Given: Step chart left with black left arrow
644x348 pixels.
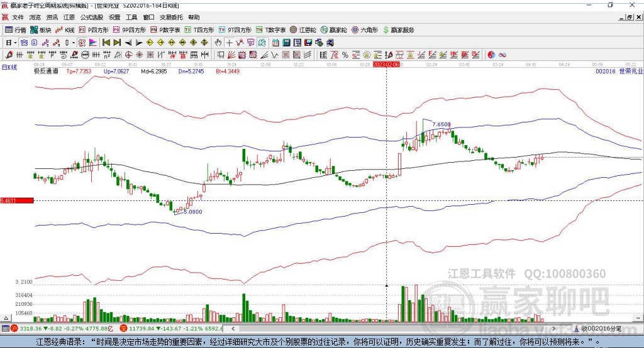Looking at the screenshot, I should (x=128, y=43).
